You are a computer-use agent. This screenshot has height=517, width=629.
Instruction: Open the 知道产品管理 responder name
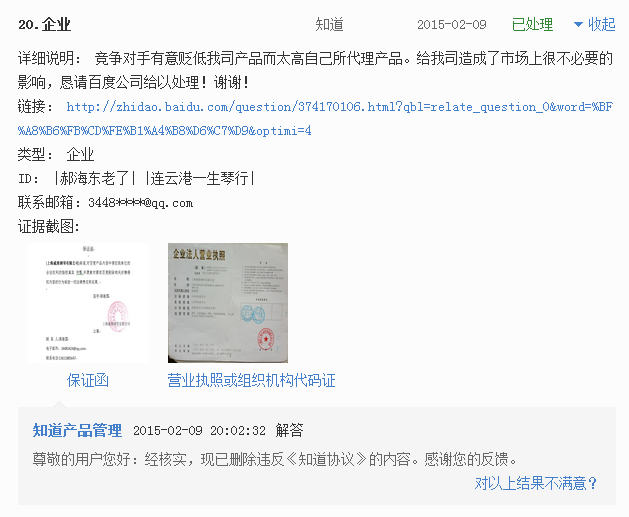77,430
